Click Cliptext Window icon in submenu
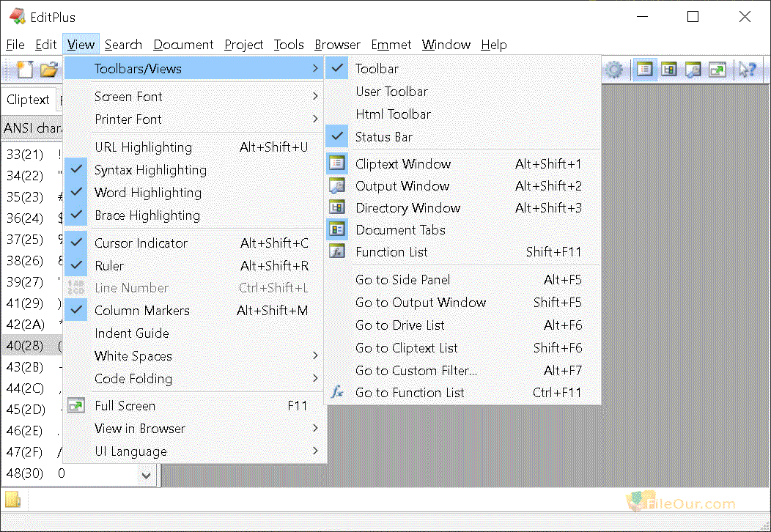This screenshot has height=532, width=771. [x=337, y=163]
